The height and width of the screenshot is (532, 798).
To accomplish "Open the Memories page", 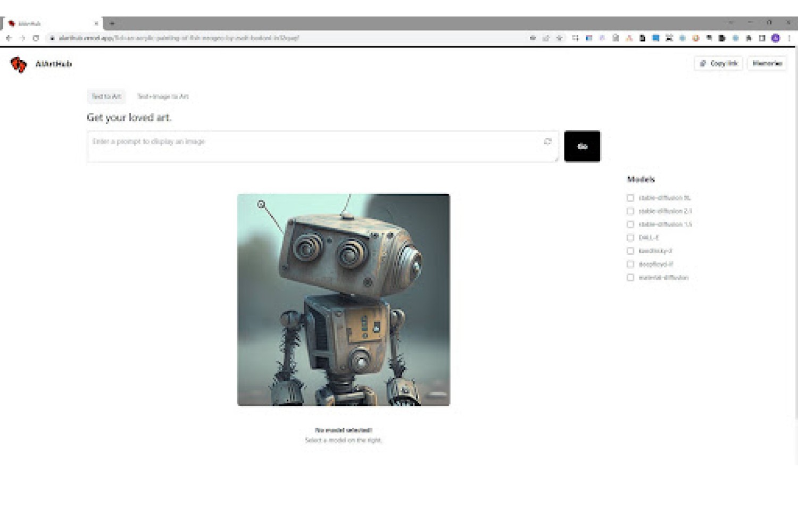I will coord(767,63).
